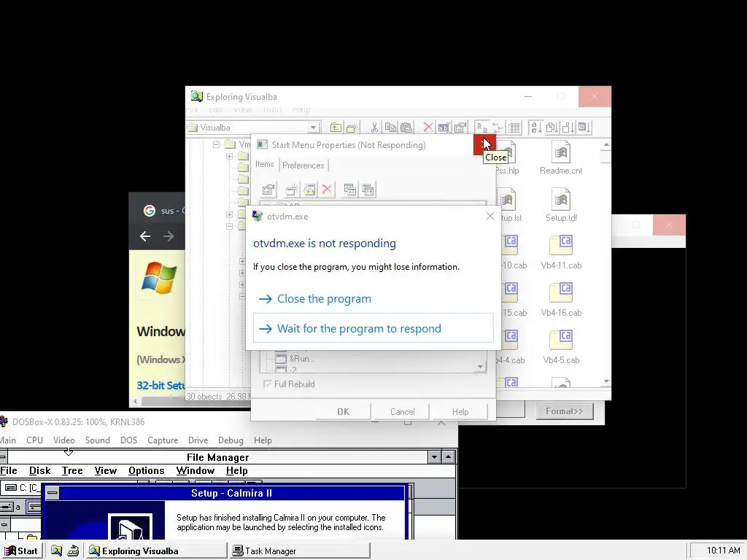The width and height of the screenshot is (747, 560).
Task: Click the Copy icon in Explorer toolbar
Action: tap(391, 128)
